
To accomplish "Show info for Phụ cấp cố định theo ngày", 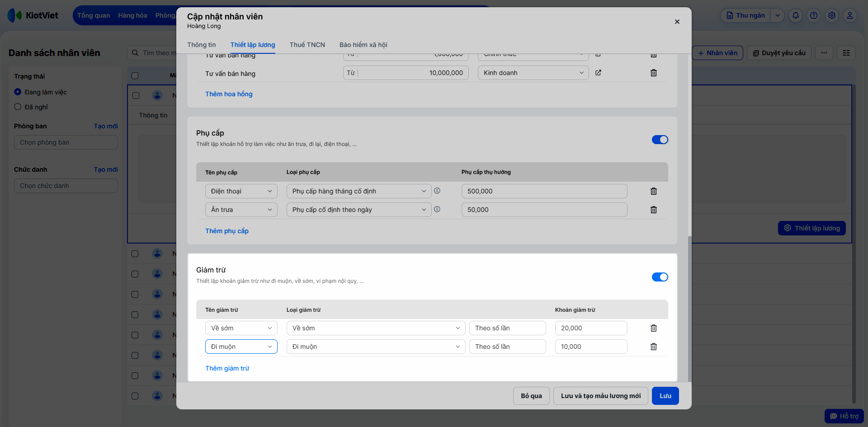I will point(437,209).
